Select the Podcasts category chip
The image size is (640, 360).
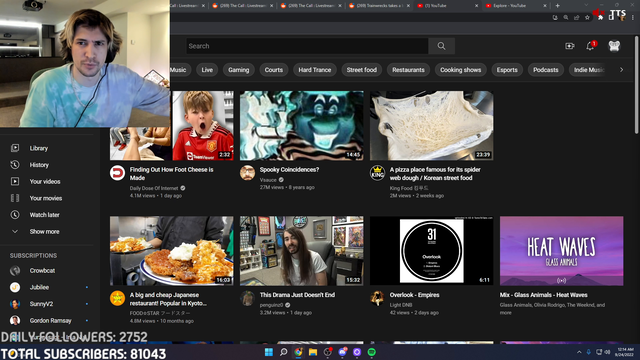click(545, 70)
